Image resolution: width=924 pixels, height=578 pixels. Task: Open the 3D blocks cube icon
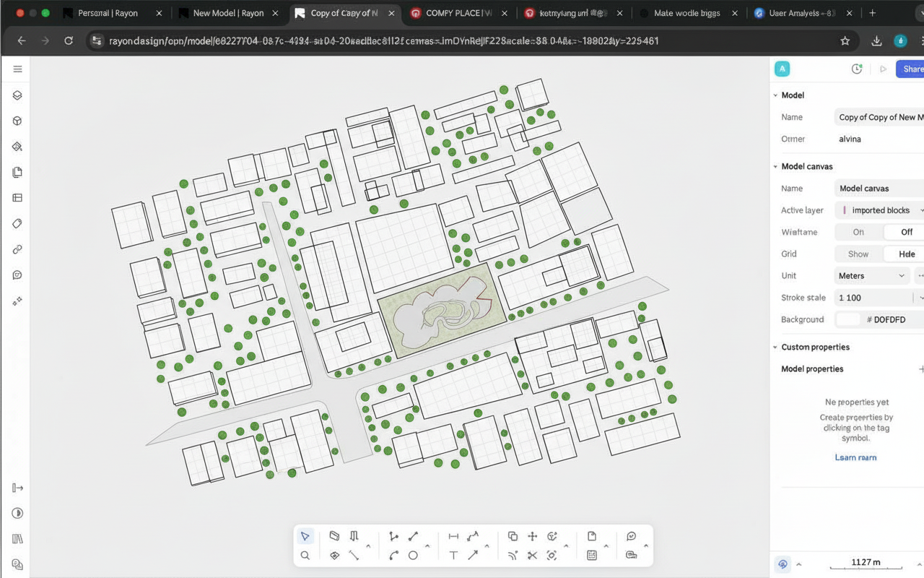(x=17, y=121)
